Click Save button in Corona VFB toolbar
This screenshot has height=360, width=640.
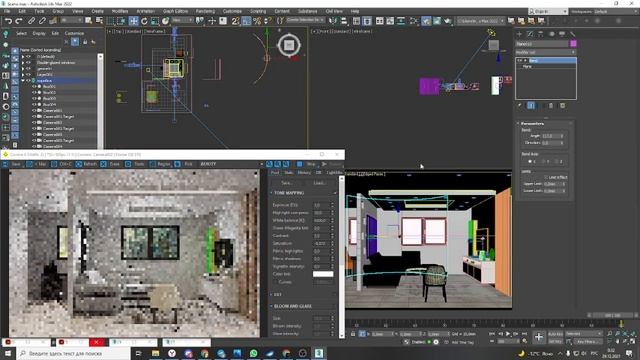tap(12, 164)
